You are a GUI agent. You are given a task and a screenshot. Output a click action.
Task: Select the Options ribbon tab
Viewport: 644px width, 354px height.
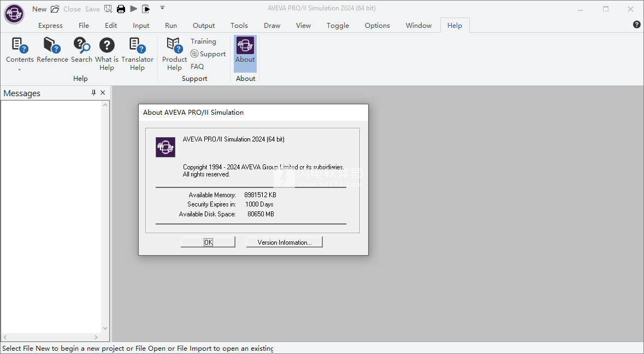[x=377, y=26]
